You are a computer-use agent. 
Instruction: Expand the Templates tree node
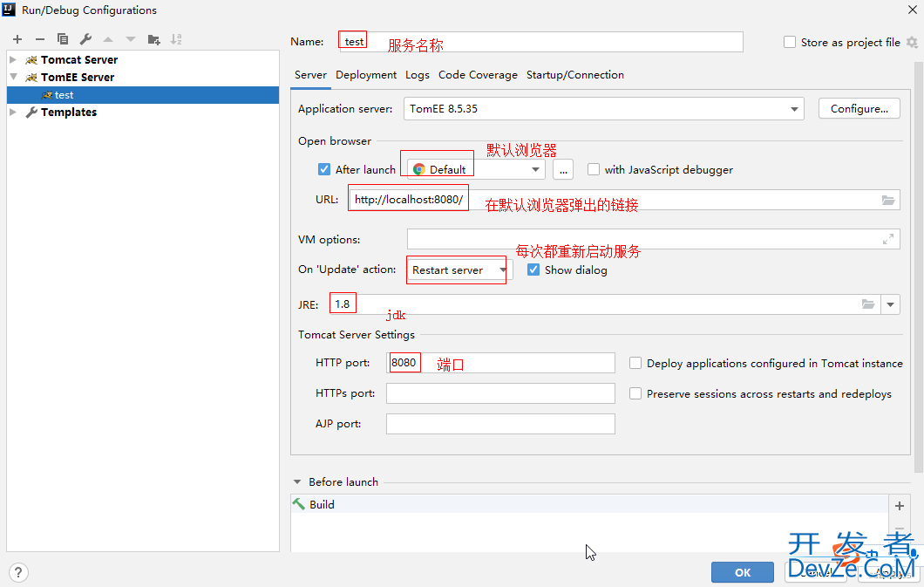pos(13,112)
